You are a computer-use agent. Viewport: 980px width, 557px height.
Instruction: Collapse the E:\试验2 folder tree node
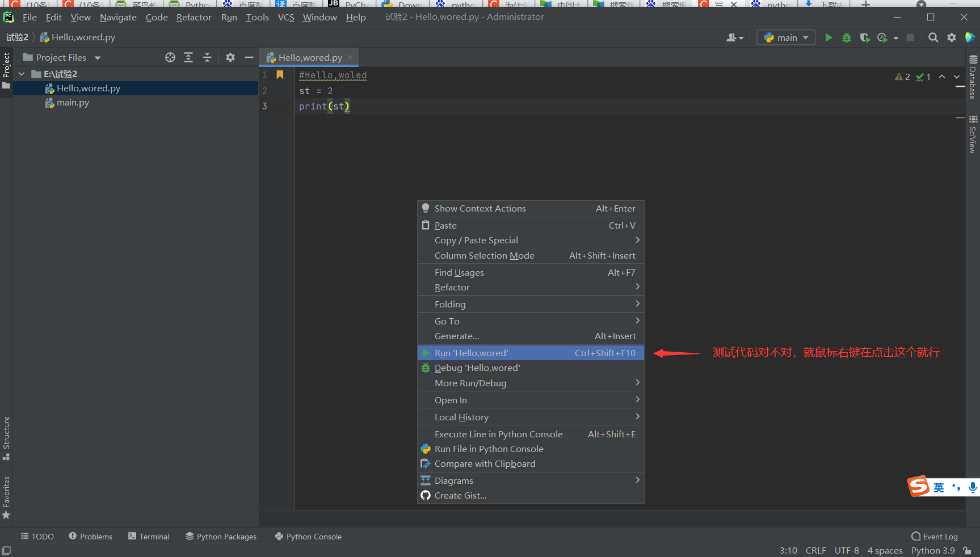tap(22, 74)
